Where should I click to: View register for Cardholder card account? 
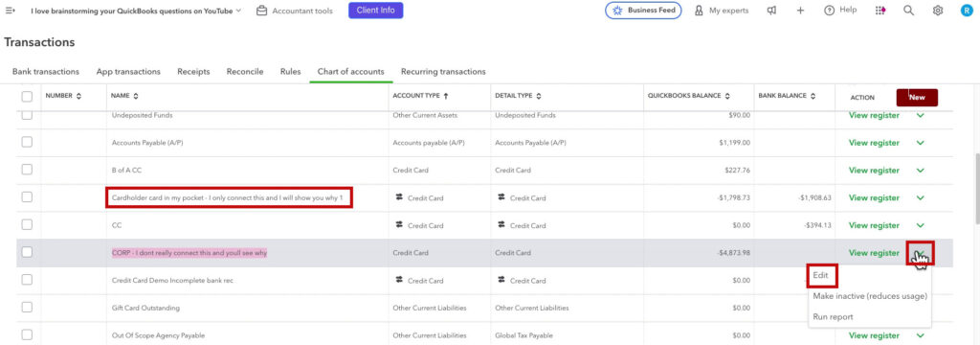(x=874, y=197)
